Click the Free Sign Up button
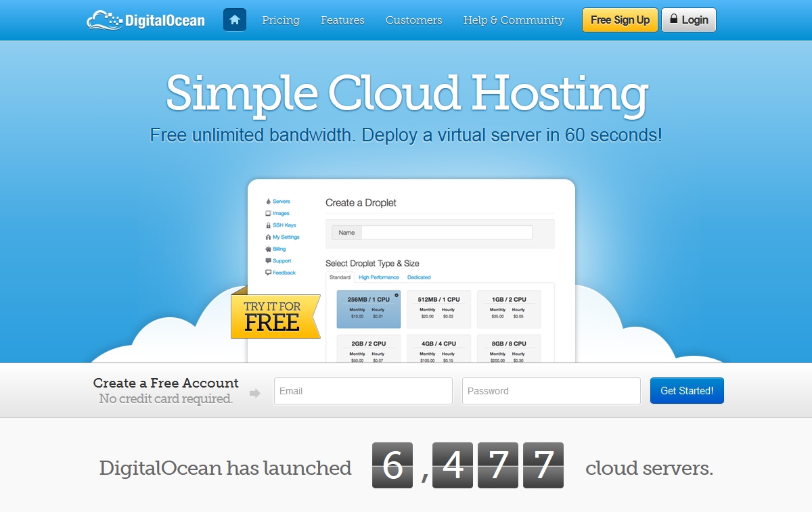This screenshot has width=812, height=512. pyautogui.click(x=620, y=20)
